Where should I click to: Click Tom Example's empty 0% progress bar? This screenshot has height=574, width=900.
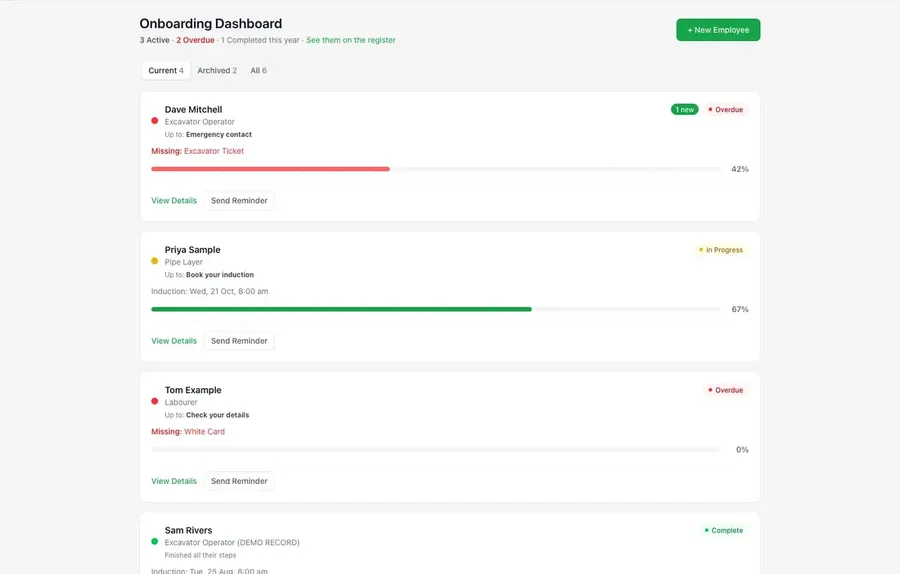pyautogui.click(x=435, y=449)
